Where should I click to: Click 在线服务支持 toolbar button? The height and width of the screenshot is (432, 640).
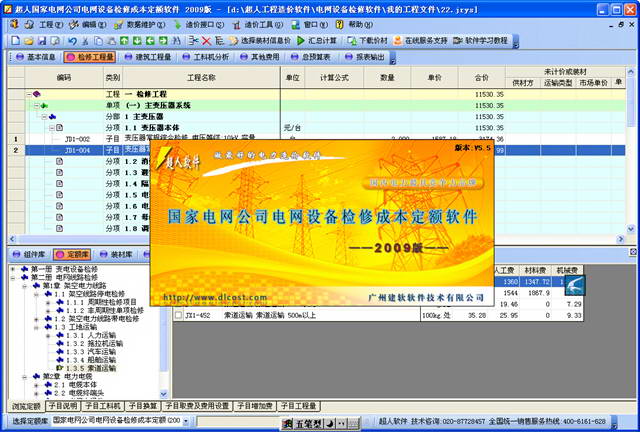420,40
